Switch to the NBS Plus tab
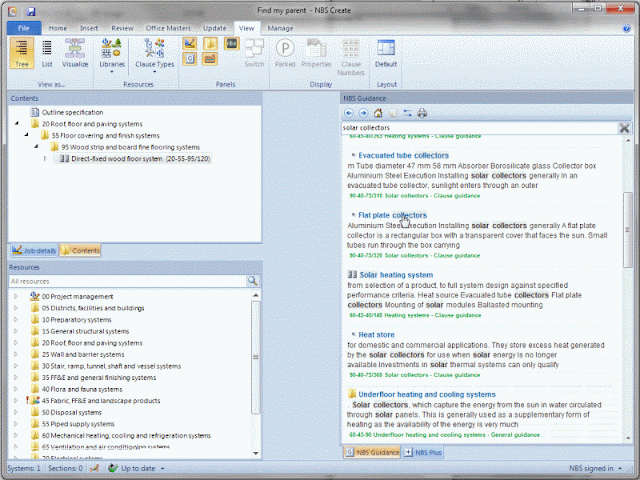Viewport: 640px width, 480px height. (423, 452)
